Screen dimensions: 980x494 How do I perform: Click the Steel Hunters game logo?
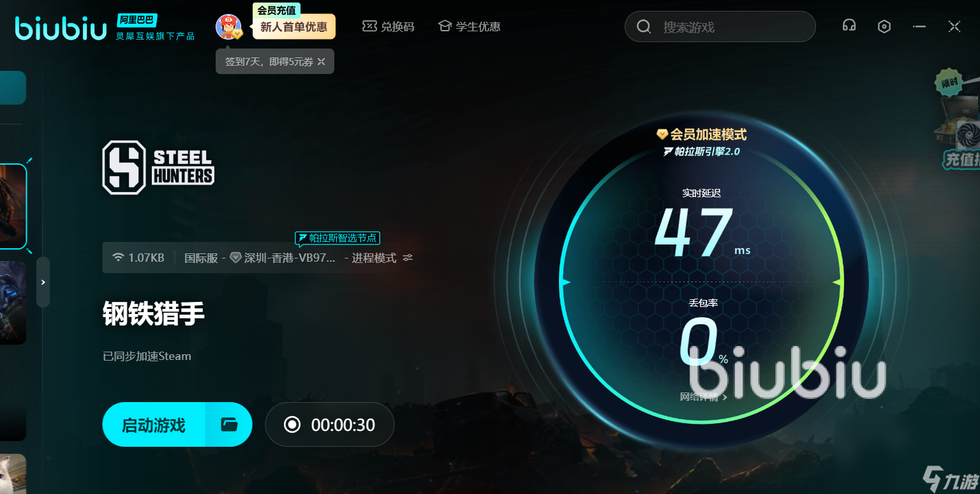tap(158, 167)
